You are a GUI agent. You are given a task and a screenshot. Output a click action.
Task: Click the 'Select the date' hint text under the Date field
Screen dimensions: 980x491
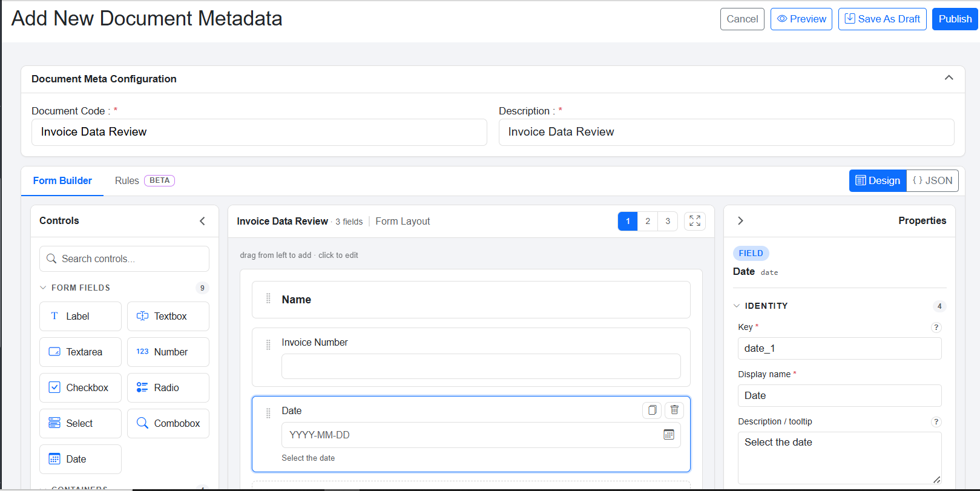pyautogui.click(x=308, y=458)
